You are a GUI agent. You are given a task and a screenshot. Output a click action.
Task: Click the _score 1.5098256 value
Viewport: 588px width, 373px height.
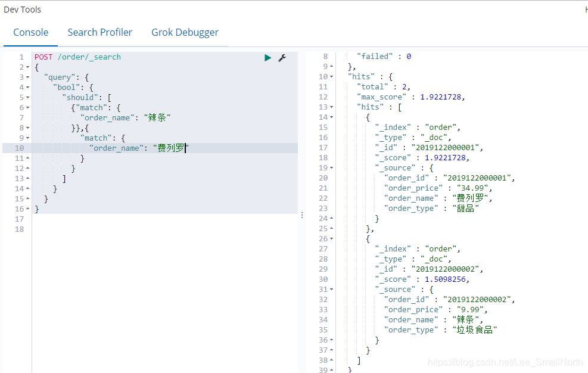[x=445, y=279]
